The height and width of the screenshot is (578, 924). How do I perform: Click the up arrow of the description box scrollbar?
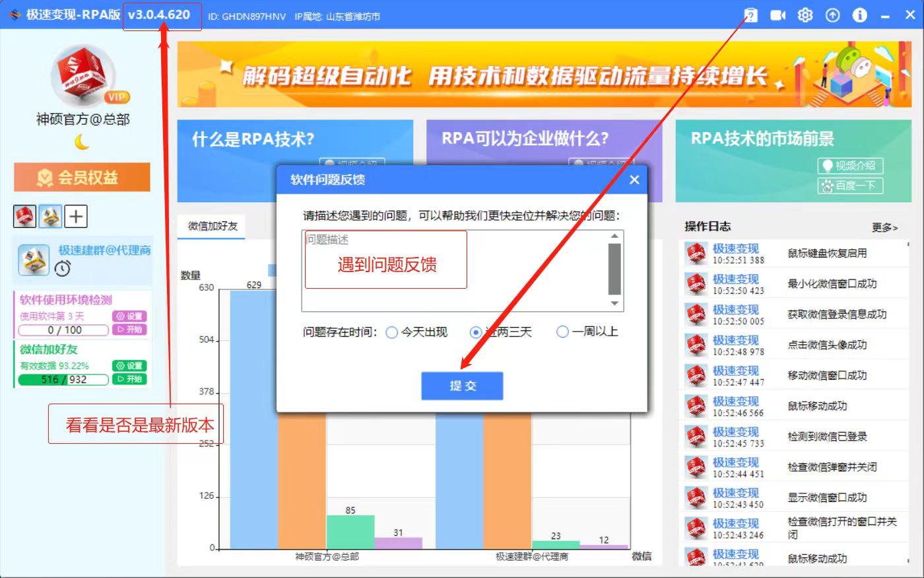pos(614,236)
